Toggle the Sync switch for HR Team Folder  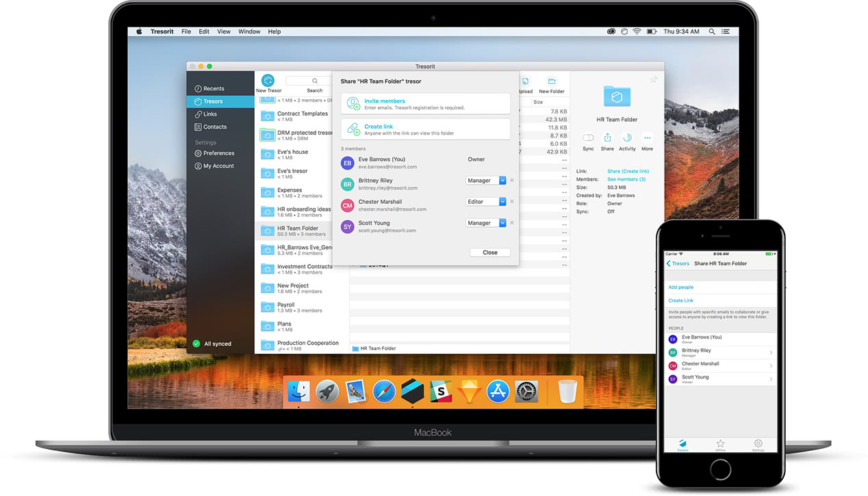tap(588, 138)
